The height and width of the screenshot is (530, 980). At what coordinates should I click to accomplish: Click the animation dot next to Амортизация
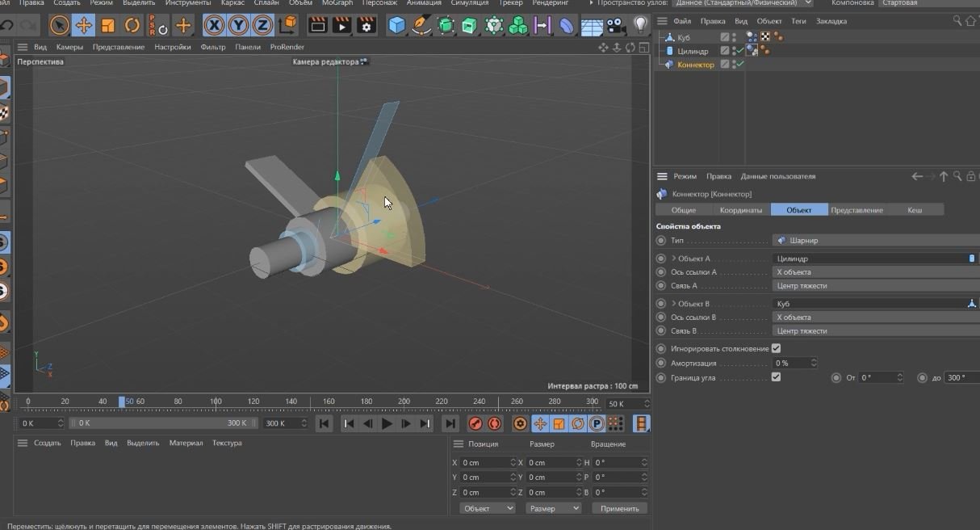(x=661, y=364)
